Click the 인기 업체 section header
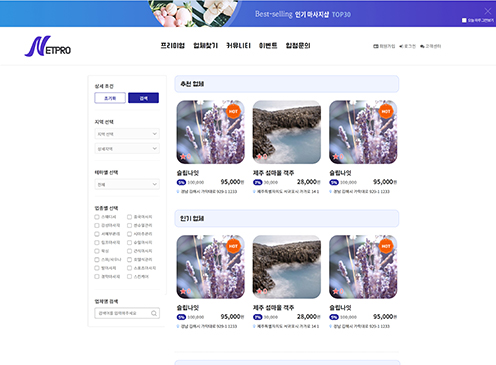This screenshot has height=365, width=496. [287, 219]
